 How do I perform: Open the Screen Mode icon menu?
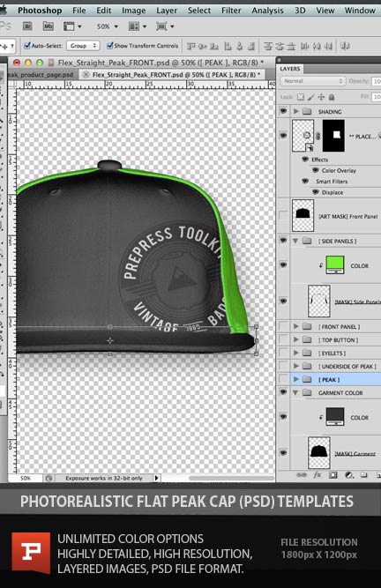coord(165,26)
